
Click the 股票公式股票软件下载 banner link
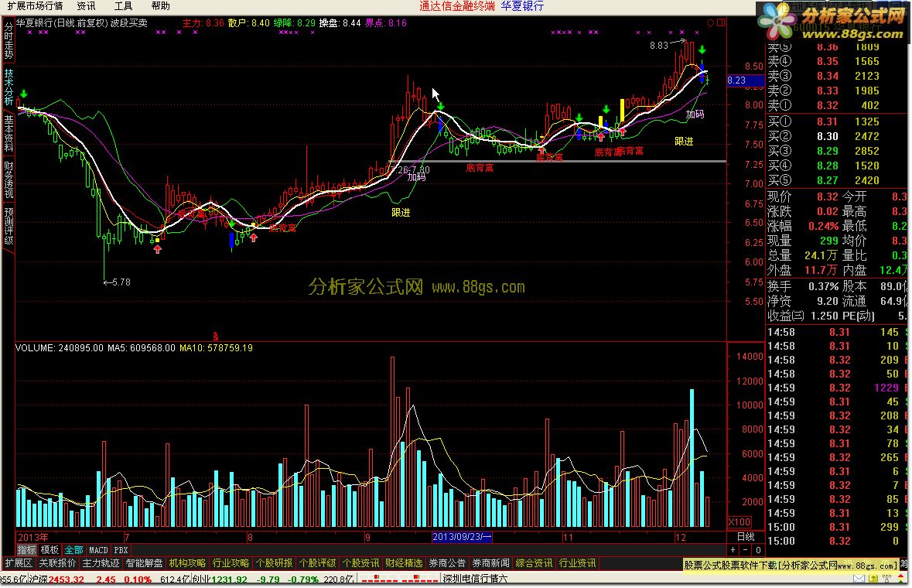tap(791, 565)
